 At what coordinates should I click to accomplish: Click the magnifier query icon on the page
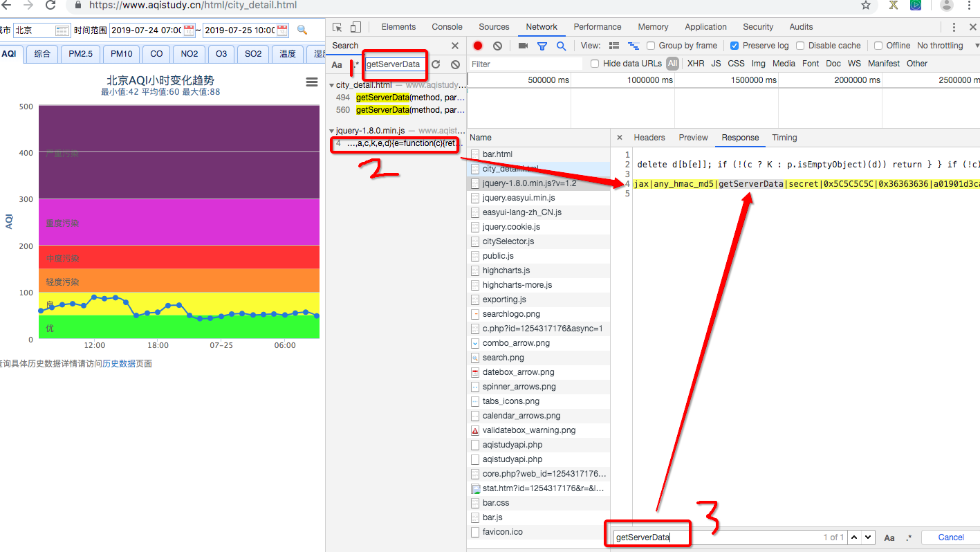tap(302, 30)
